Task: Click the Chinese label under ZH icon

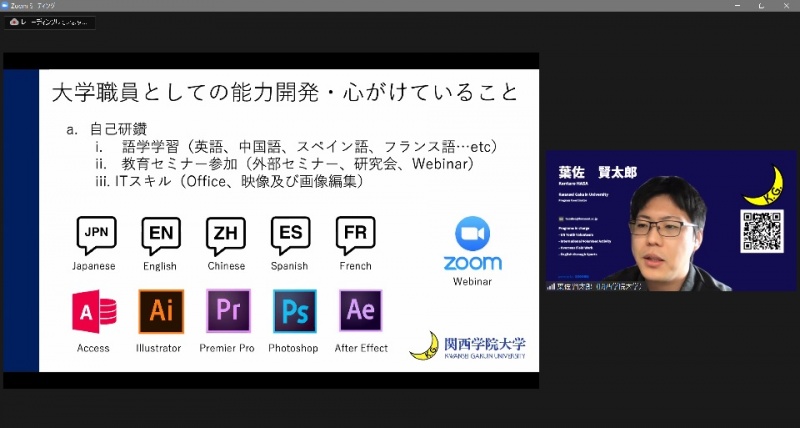Action: click(x=226, y=266)
